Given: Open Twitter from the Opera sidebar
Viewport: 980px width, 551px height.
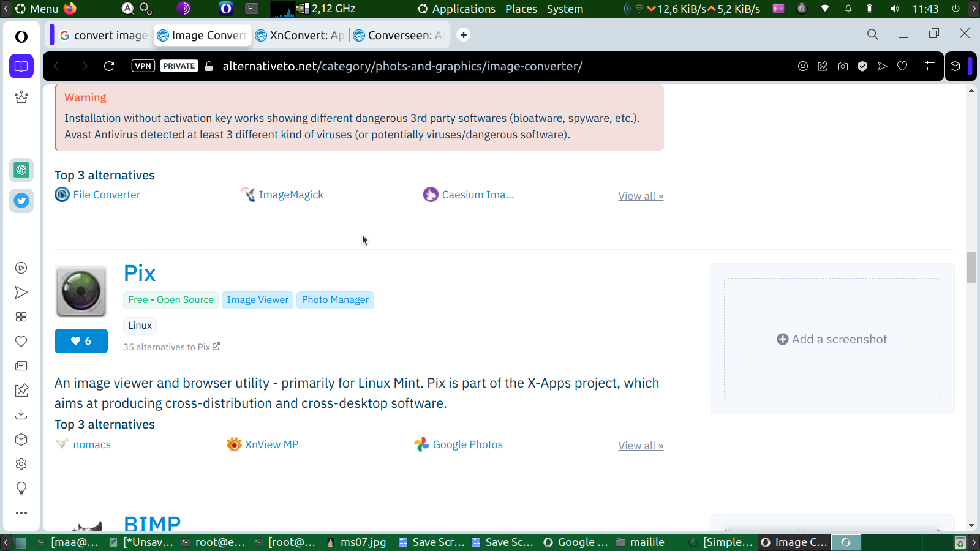Looking at the screenshot, I should point(21,201).
